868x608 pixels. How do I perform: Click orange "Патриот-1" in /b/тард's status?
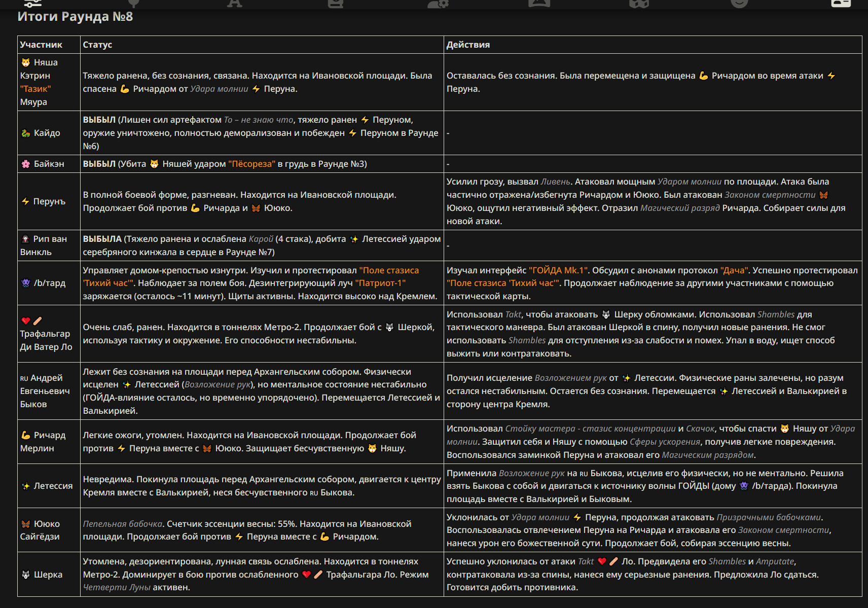(380, 283)
